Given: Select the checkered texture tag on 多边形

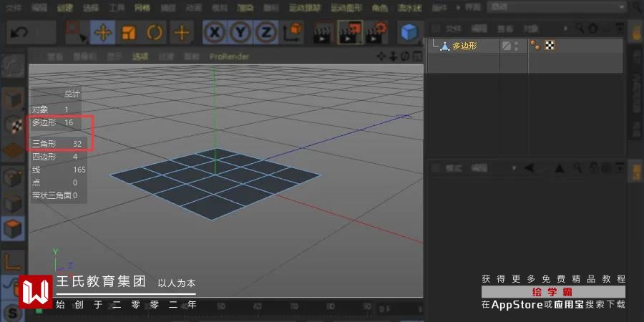Looking at the screenshot, I should pyautogui.click(x=550, y=46).
